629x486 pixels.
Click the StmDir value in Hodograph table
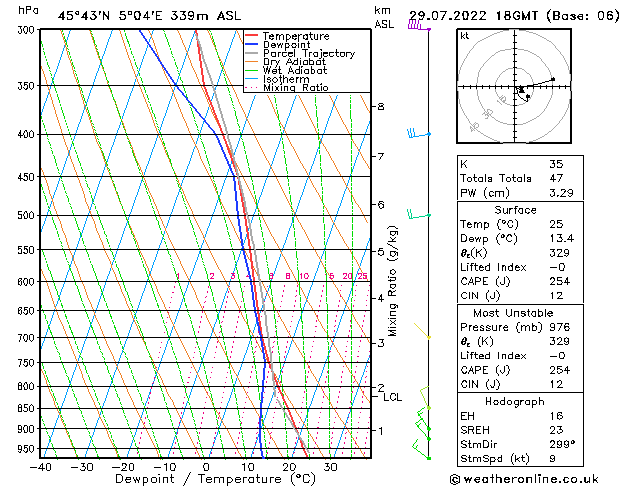[562, 444]
